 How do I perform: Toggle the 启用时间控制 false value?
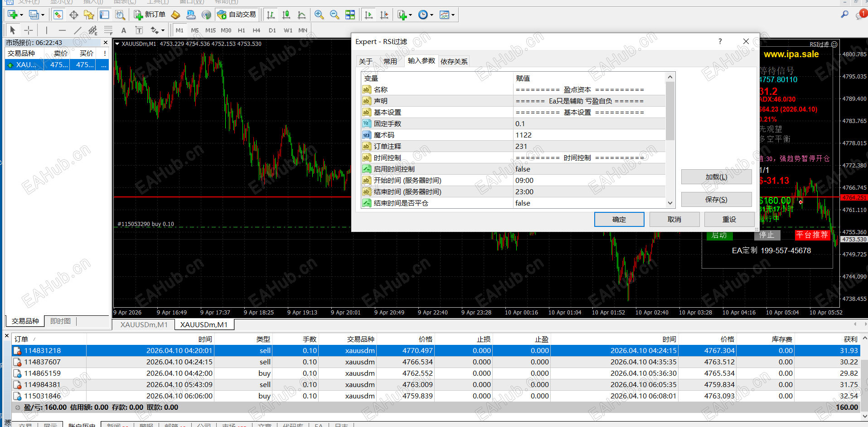(x=589, y=169)
